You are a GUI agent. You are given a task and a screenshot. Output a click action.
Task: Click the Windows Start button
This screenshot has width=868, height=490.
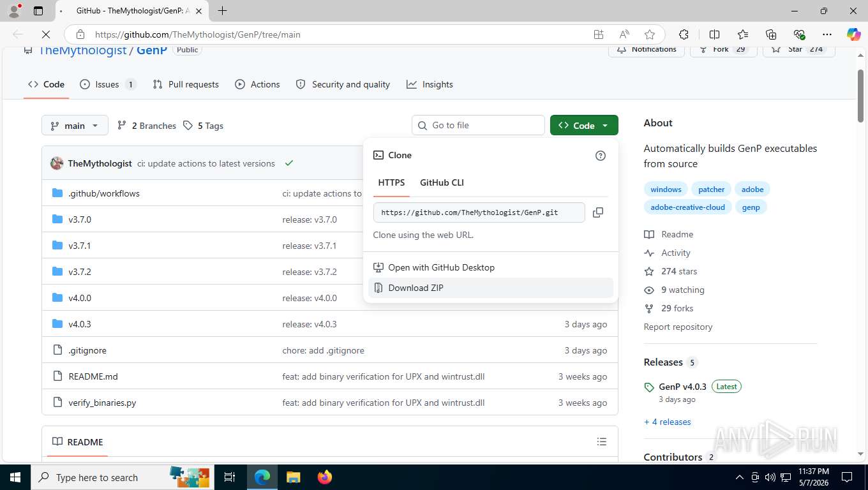[x=15, y=477]
